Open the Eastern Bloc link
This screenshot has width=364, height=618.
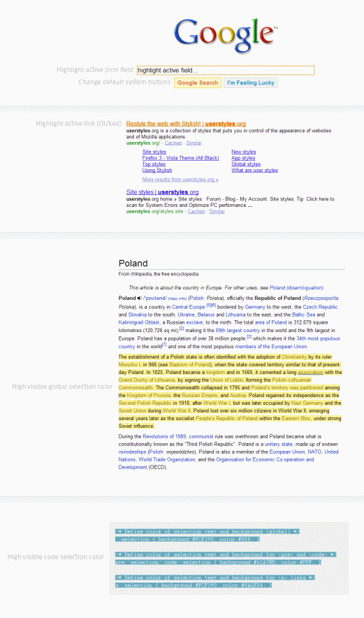[296, 419]
